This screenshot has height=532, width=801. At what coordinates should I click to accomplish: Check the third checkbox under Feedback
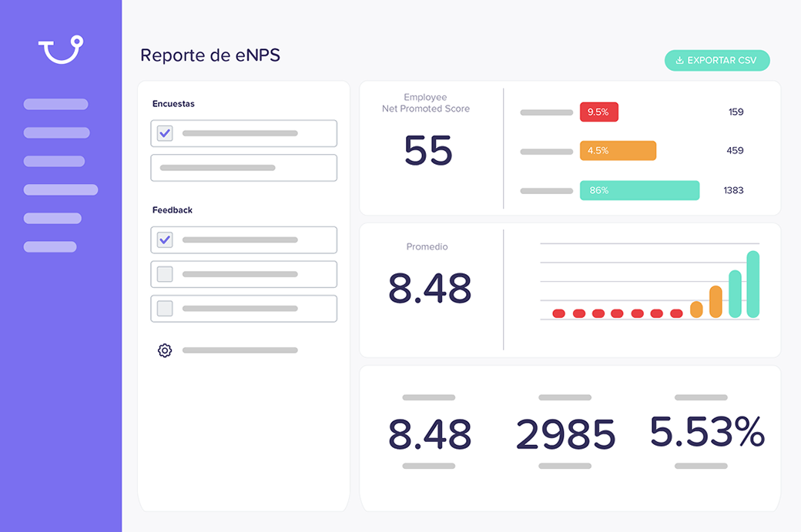click(165, 308)
